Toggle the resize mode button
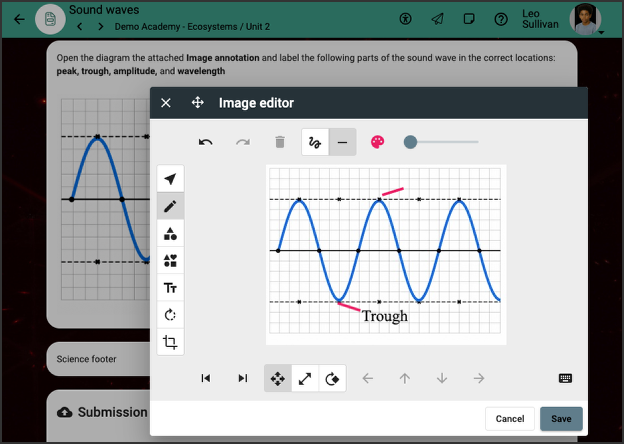 tap(305, 378)
